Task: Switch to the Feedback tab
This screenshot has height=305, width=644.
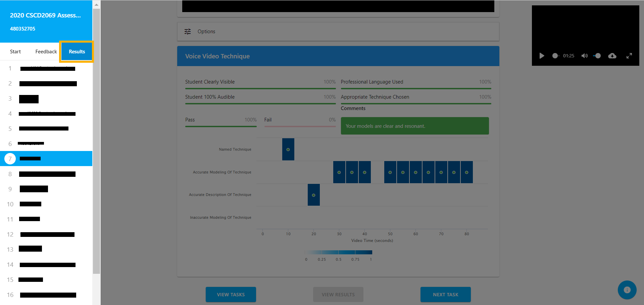Action: click(x=46, y=52)
